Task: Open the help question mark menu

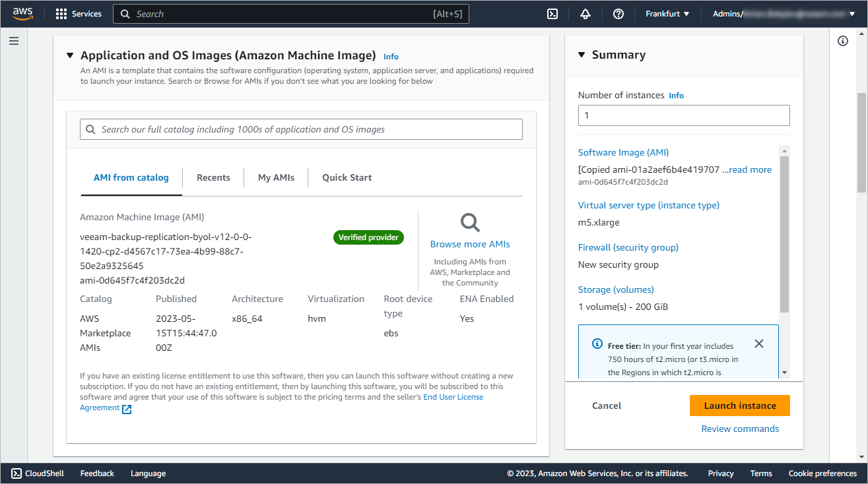Action: pos(618,14)
